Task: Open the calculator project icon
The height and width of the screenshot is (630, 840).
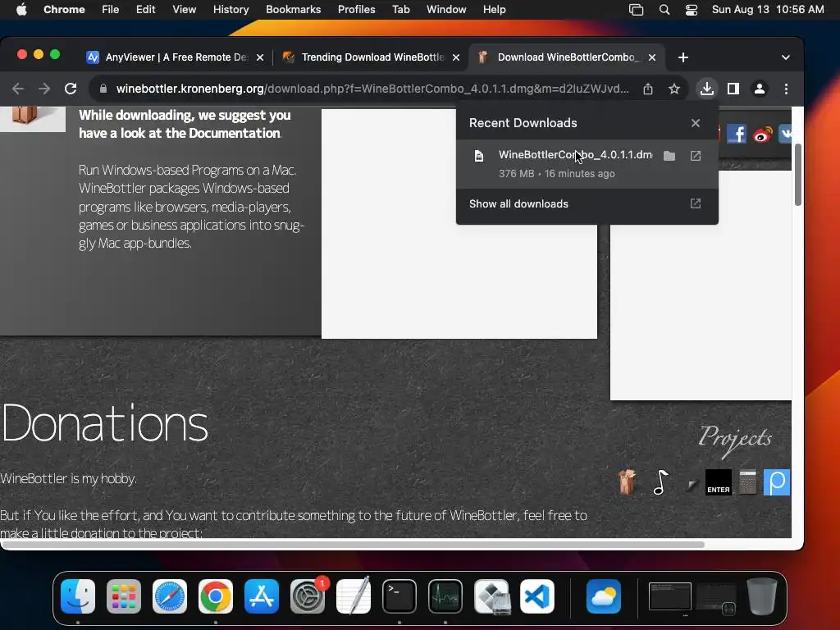Action: tap(747, 482)
